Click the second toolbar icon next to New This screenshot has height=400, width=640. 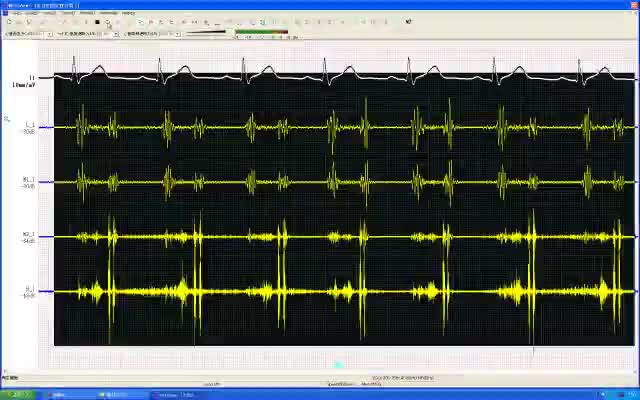18,22
